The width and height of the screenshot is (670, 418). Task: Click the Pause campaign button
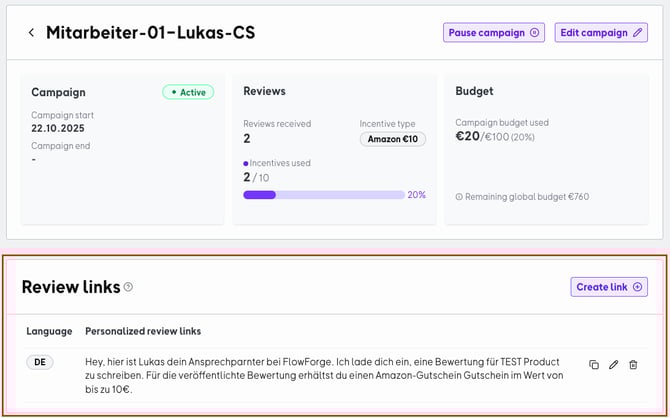point(494,33)
